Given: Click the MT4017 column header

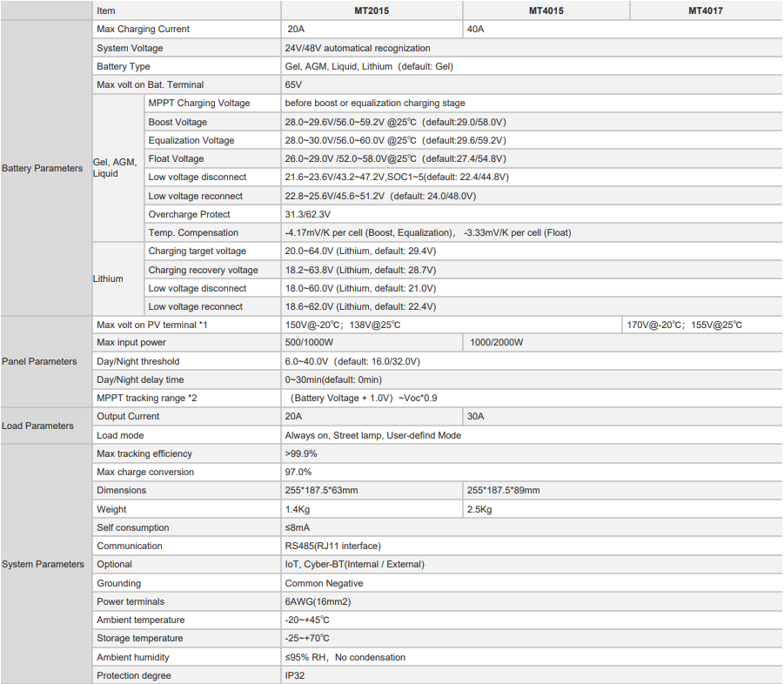Looking at the screenshot, I should [x=706, y=10].
